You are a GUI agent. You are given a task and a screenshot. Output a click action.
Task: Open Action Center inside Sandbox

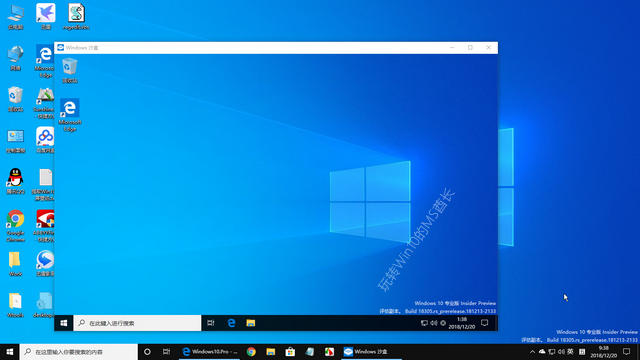click(x=484, y=323)
